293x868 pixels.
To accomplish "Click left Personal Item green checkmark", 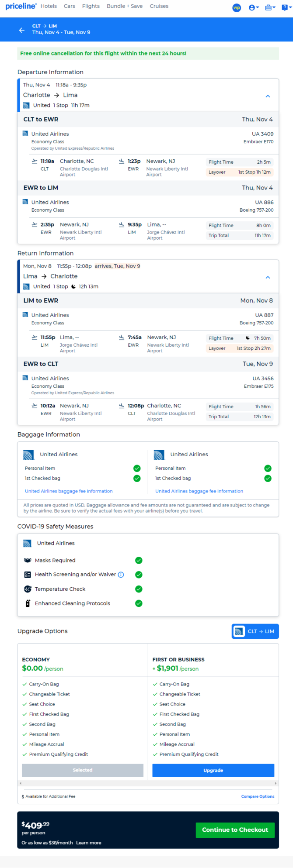I will coord(137,468).
